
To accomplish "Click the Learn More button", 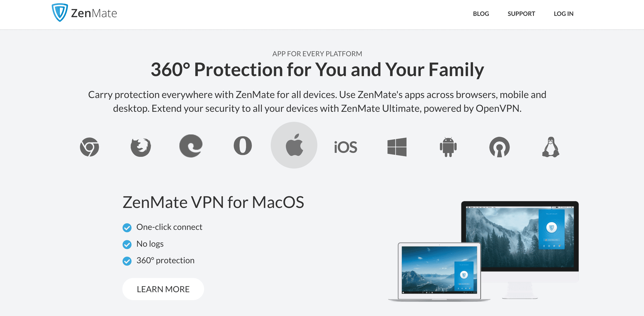I will (x=163, y=289).
